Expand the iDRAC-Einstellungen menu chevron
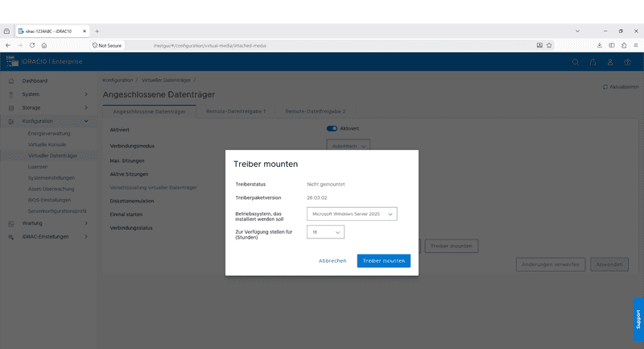 point(86,236)
